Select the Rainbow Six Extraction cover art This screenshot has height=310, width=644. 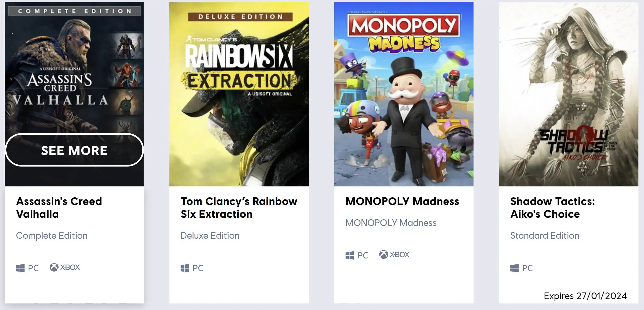click(x=239, y=94)
